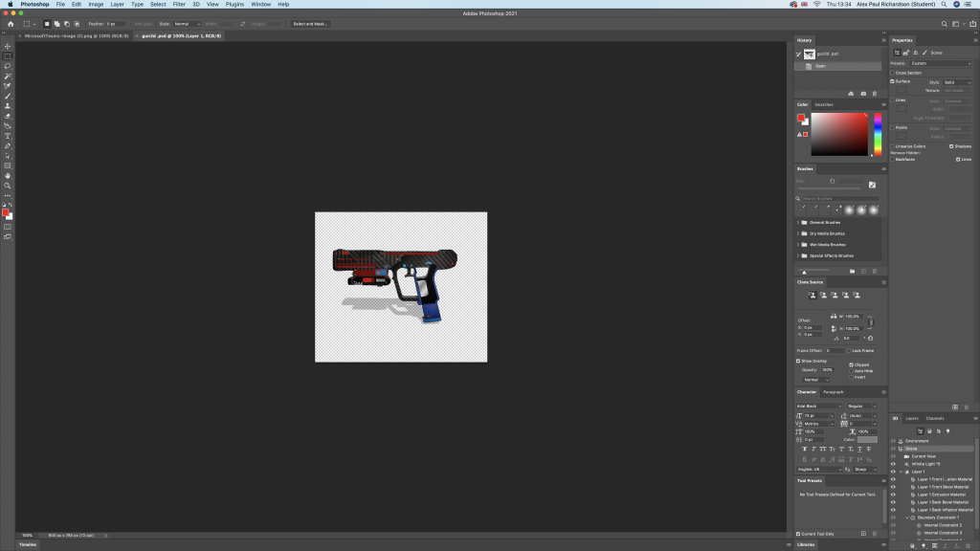Viewport: 980px width, 551px height.
Task: Change the screen mode icon
Action: pyautogui.click(x=8, y=237)
